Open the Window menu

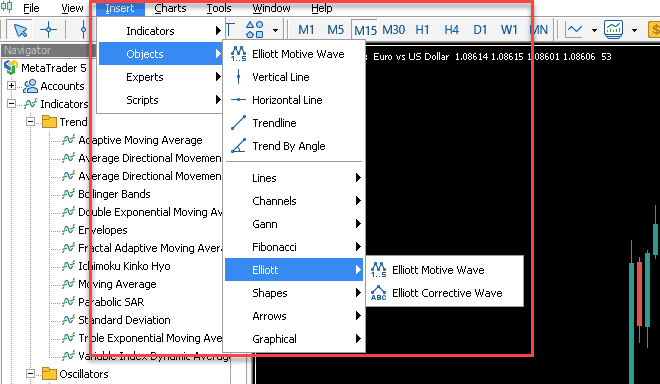point(271,8)
